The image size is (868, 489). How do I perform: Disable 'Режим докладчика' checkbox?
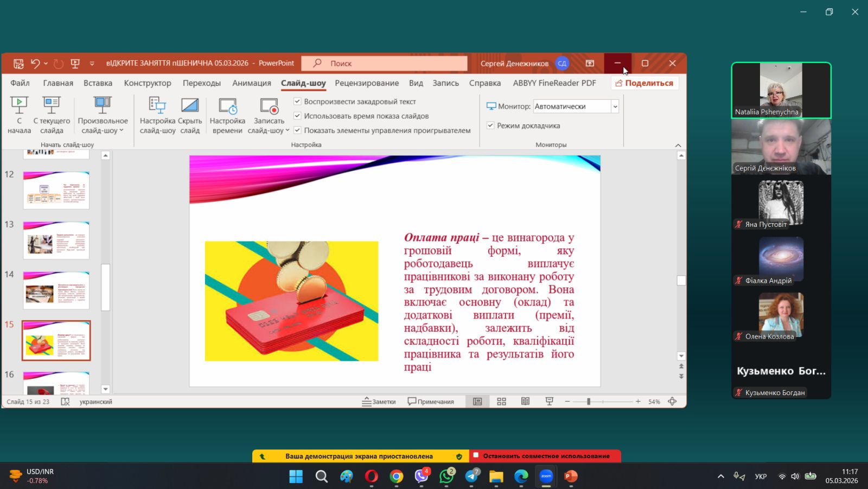[490, 125]
